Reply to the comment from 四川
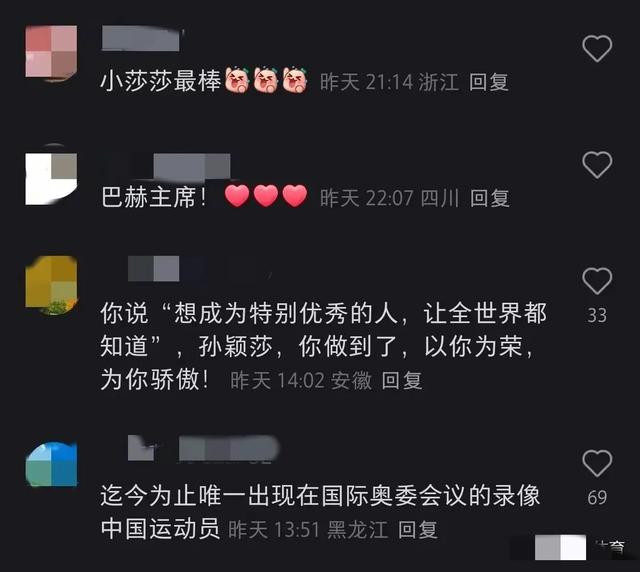The height and width of the screenshot is (572, 640). pyautogui.click(x=489, y=198)
